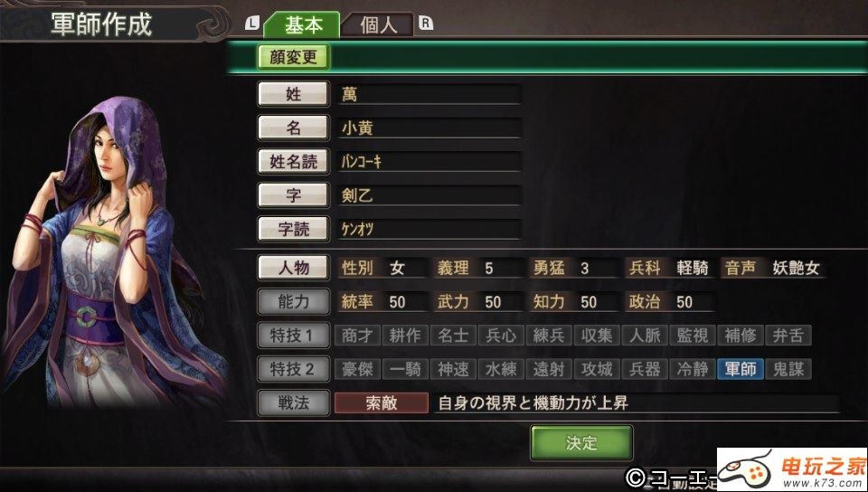
Task: Switch to the 個人 tab
Action: pos(378,25)
